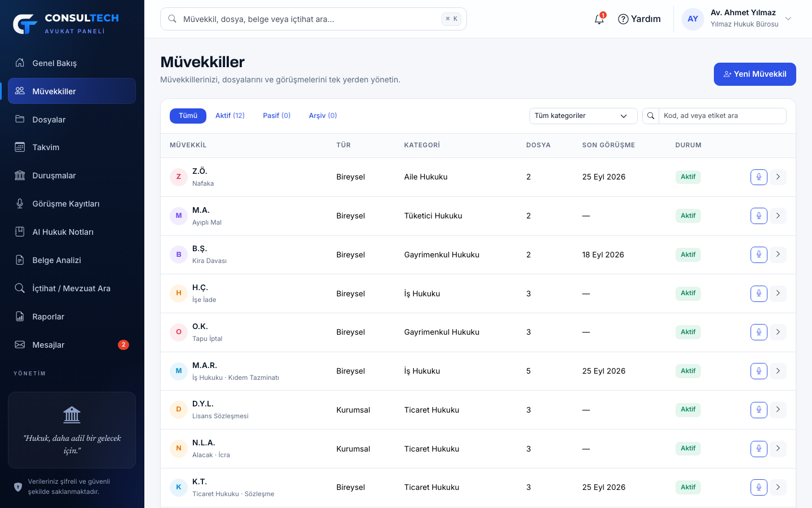Viewport: 812px width, 508px height.
Task: Click the ConsulTech logo
Action: 66,24
